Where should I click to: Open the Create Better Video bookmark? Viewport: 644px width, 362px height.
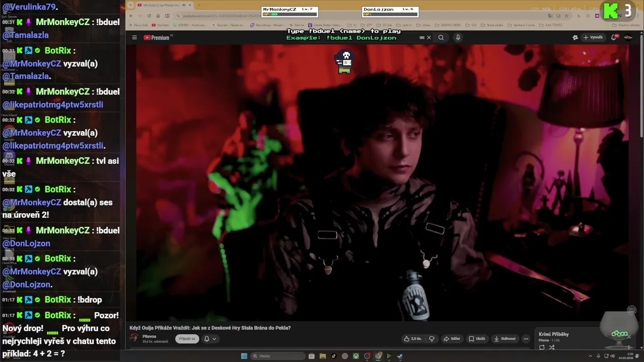(326, 25)
